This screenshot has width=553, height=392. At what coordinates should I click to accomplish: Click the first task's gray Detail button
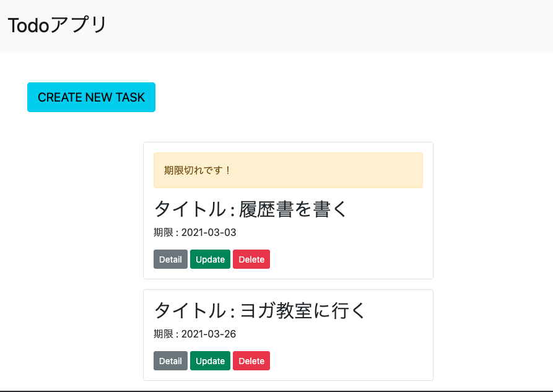170,259
